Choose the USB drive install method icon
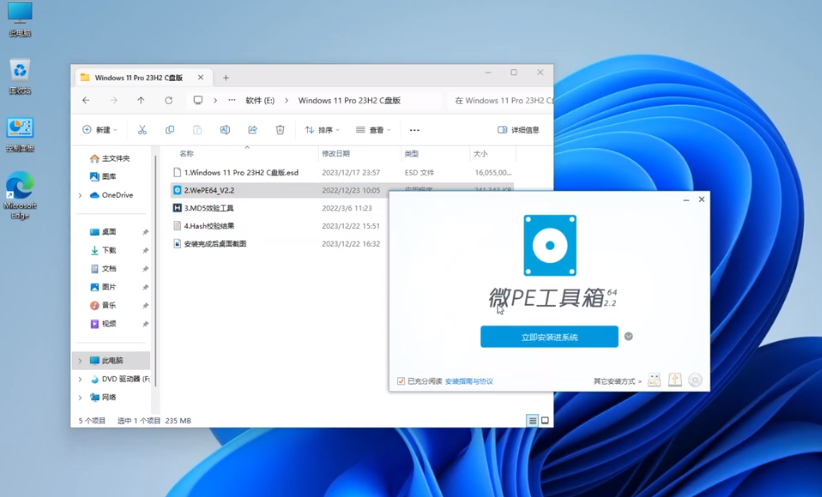Viewport: 822px width, 497px height. 654,380
